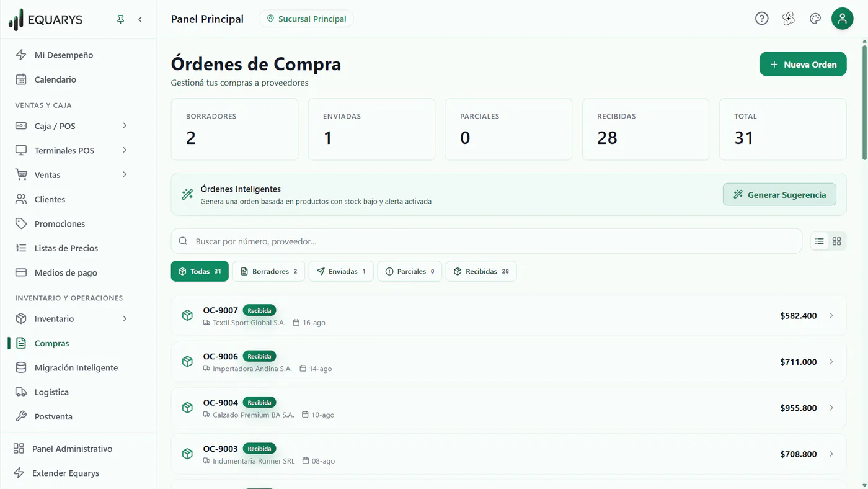Select the Enviadas 1 filter tab
Screen dimensions: 868x489
[x=341, y=271]
